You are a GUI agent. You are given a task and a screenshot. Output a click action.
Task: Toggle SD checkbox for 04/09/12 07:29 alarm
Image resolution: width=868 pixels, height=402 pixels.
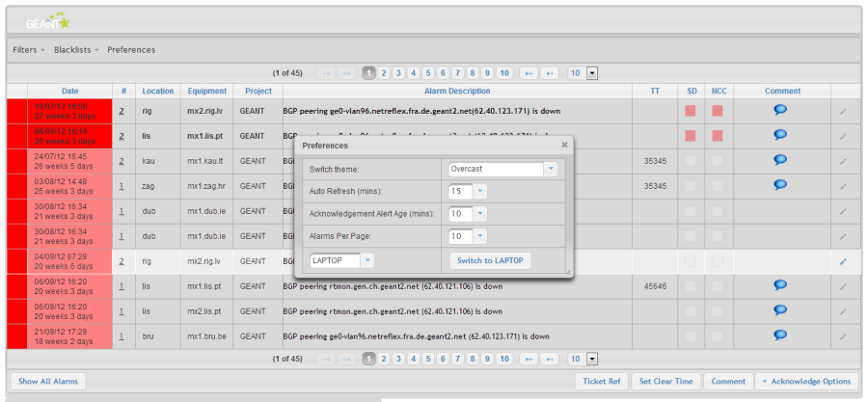[x=691, y=261]
